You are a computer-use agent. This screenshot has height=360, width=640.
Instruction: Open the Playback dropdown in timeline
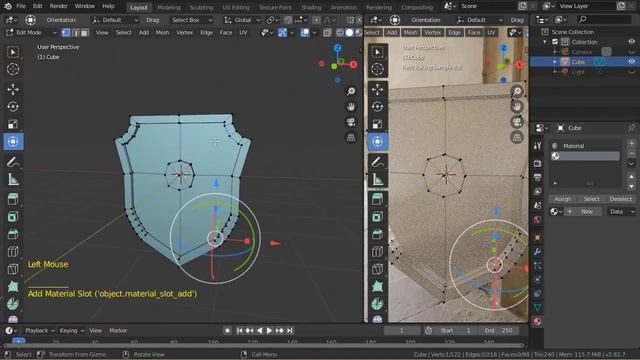[x=40, y=331]
